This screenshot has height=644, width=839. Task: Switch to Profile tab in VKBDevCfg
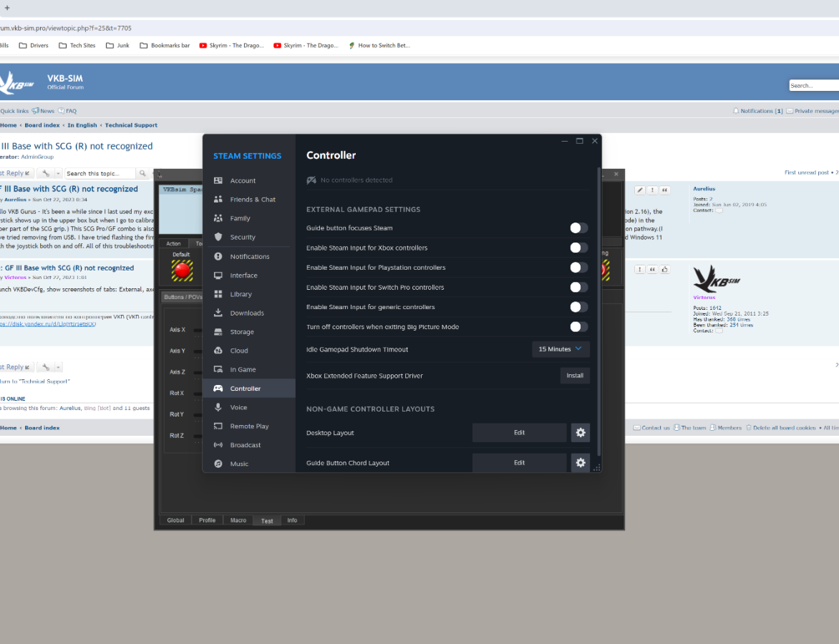click(x=207, y=520)
